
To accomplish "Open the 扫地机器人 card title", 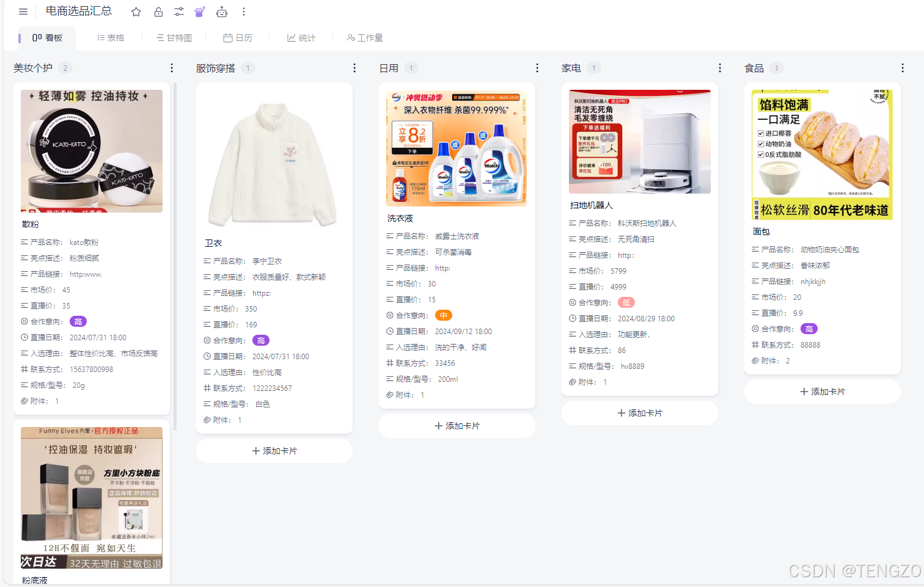I will 592,205.
